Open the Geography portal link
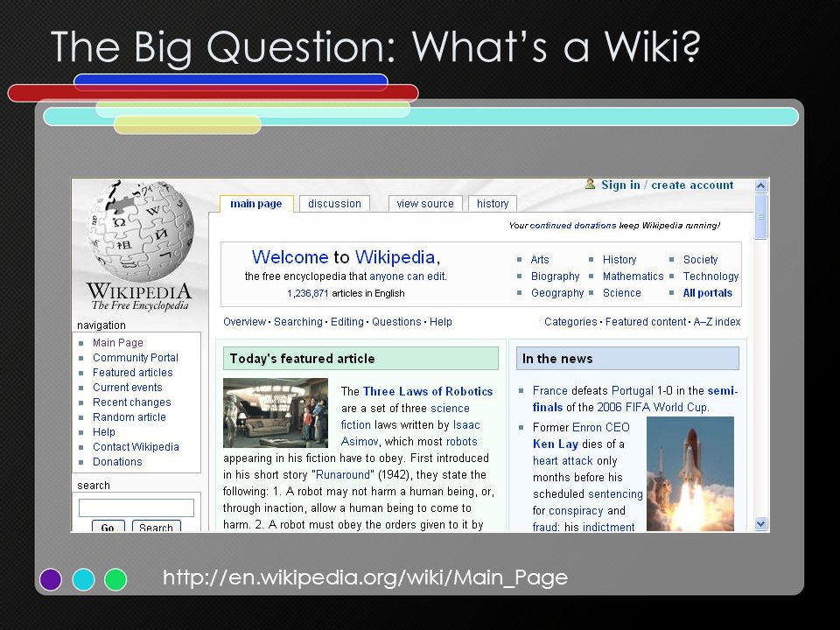Image resolution: width=840 pixels, height=630 pixels. coord(557,293)
